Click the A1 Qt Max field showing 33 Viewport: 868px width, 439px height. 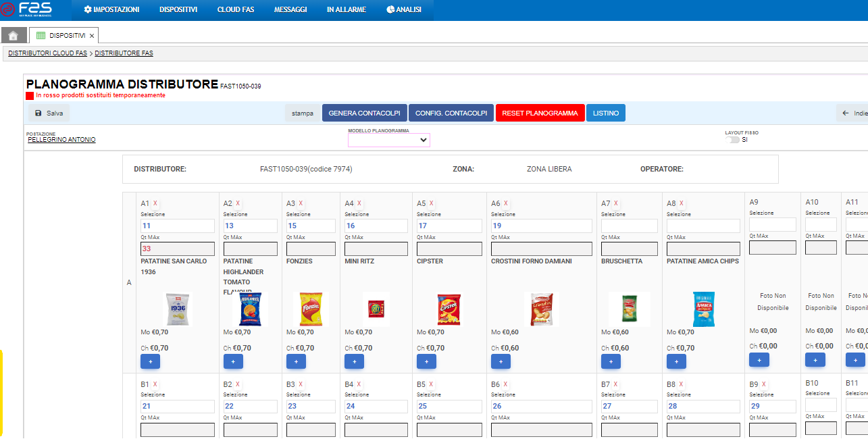coord(178,249)
